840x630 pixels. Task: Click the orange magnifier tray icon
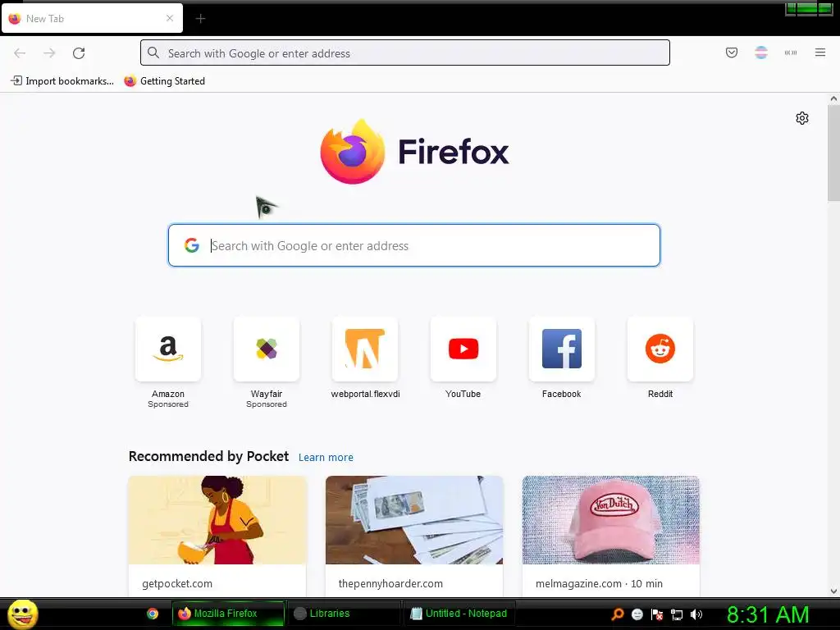[618, 614]
